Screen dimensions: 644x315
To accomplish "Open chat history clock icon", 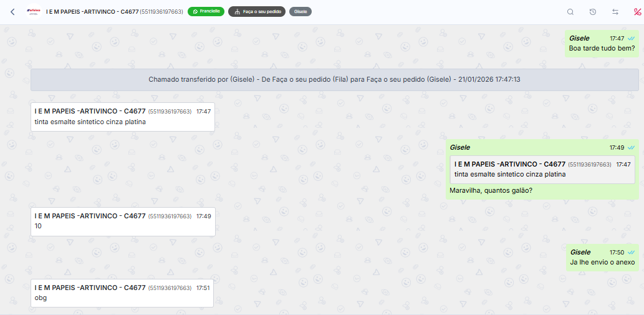I will 593,12.
